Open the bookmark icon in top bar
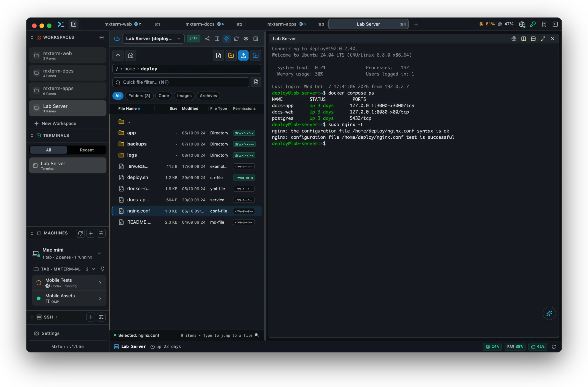Viewport: 588px width, 387px height. tap(544, 24)
